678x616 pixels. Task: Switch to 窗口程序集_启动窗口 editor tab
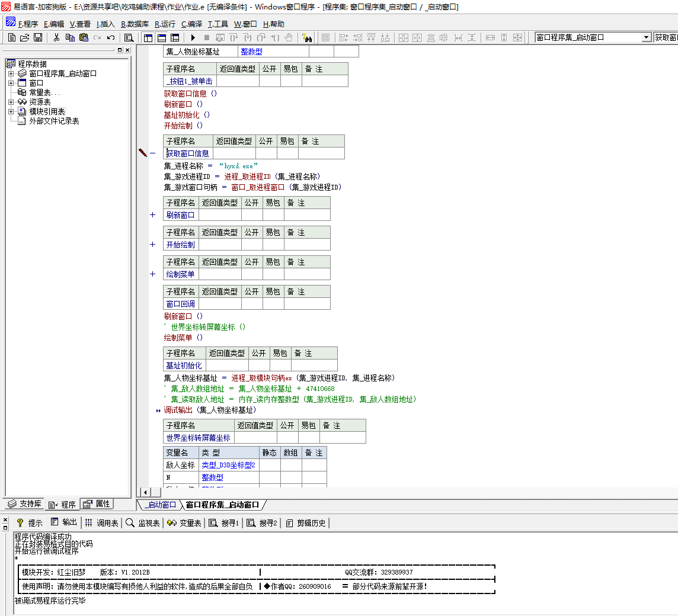(x=223, y=505)
